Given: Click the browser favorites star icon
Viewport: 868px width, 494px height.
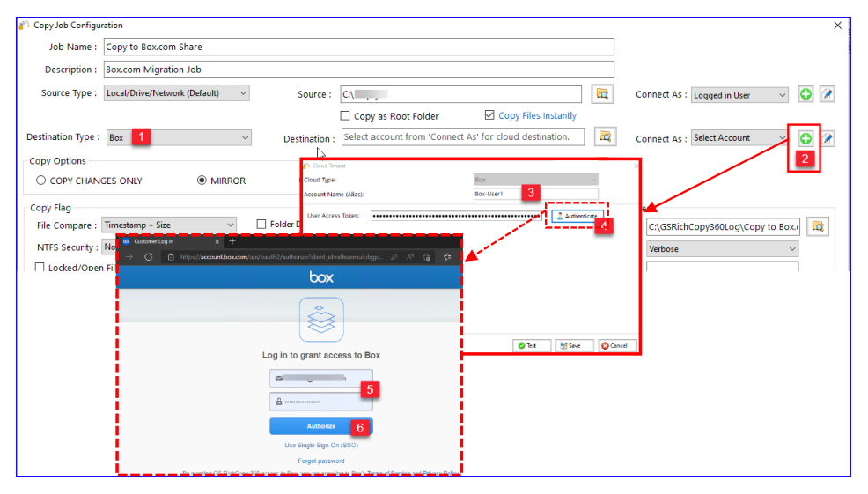Looking at the screenshot, I should (447, 257).
